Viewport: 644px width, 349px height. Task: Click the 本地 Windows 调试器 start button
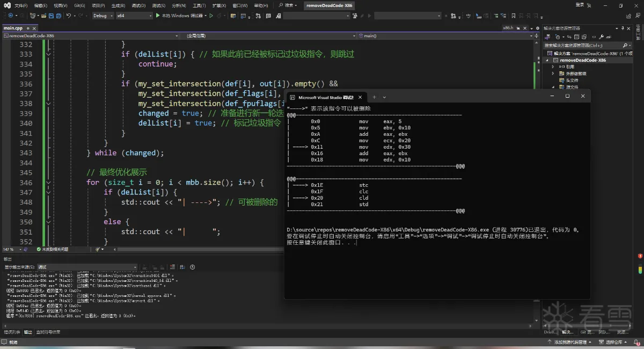[x=179, y=16]
